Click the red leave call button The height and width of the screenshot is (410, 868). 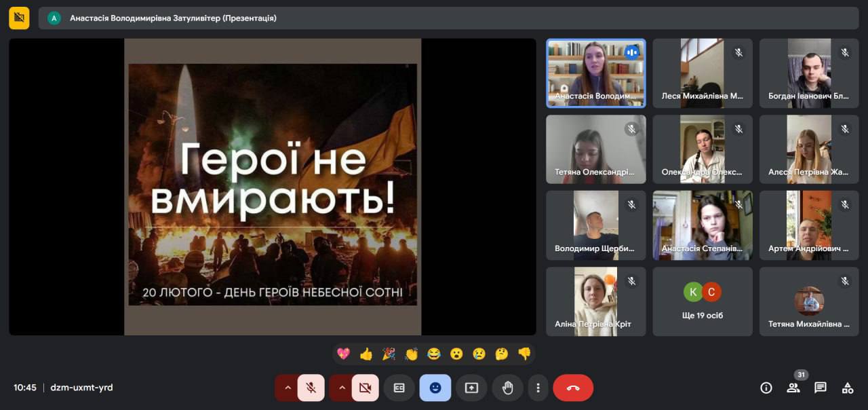[x=573, y=388]
